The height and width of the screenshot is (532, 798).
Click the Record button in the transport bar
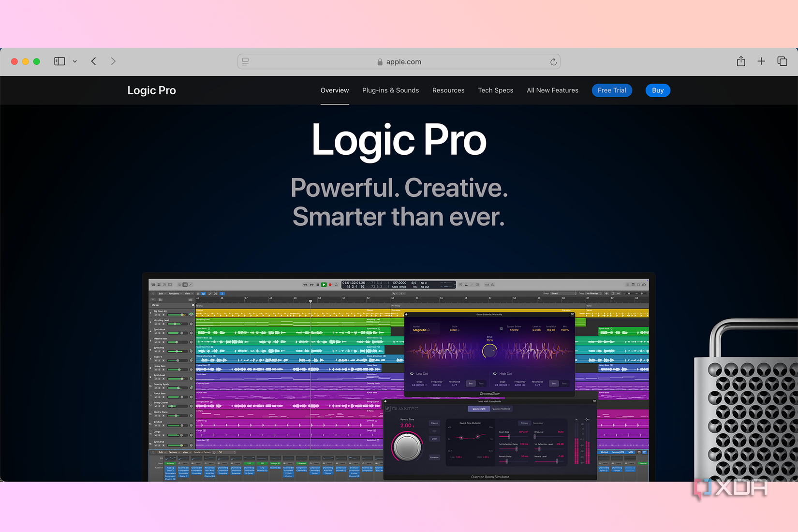click(330, 284)
